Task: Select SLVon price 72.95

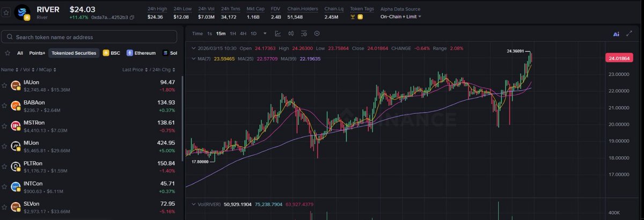Action: coord(167,204)
